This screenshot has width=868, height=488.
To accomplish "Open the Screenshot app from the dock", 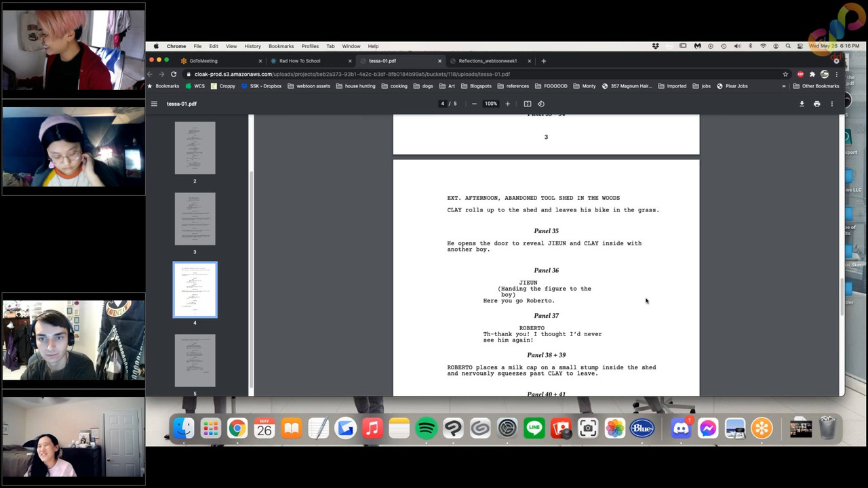I will pyautogui.click(x=587, y=428).
